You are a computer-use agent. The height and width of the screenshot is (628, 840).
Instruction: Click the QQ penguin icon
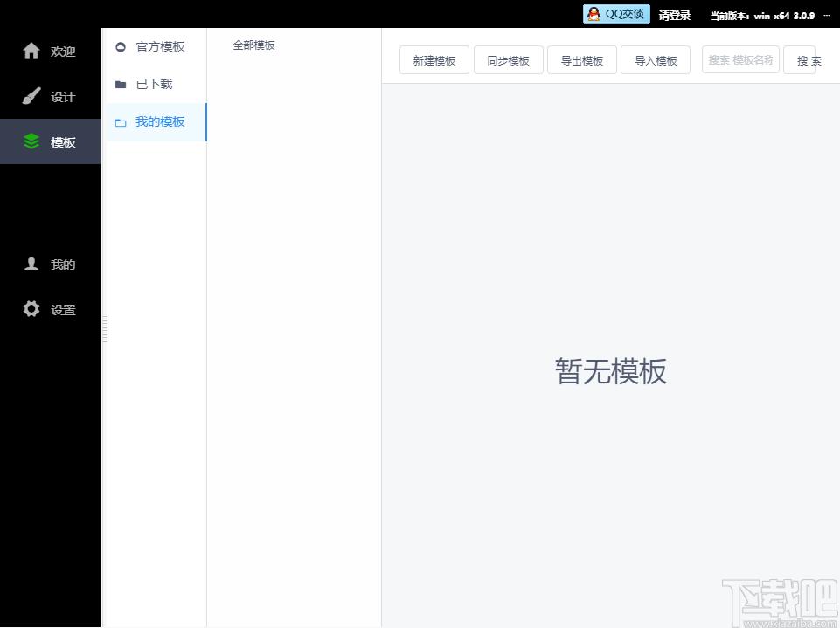pos(594,15)
